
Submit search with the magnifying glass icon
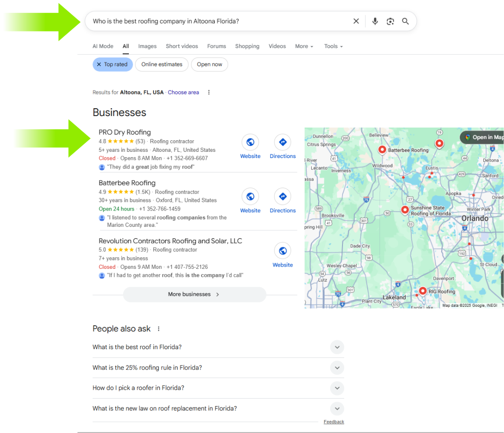405,21
